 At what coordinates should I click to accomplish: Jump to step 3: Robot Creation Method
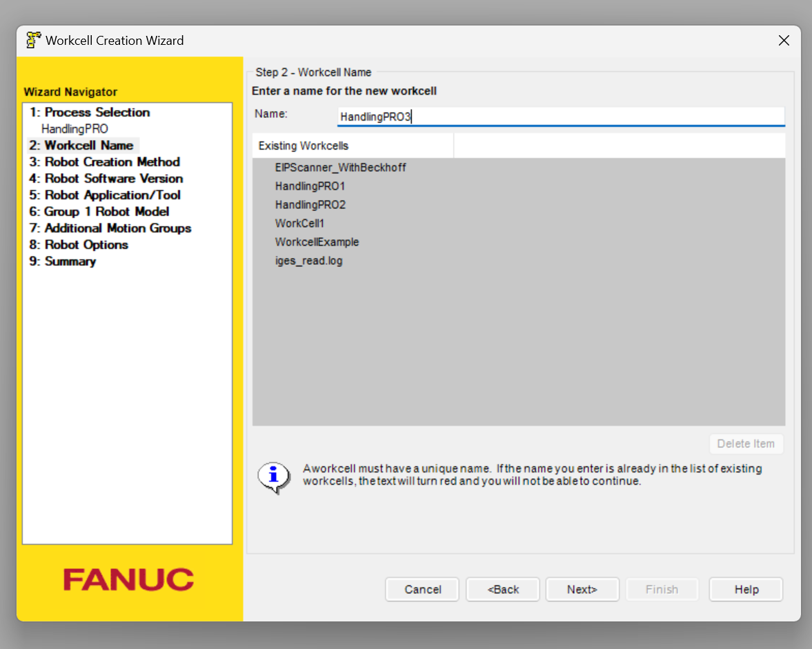tap(105, 162)
